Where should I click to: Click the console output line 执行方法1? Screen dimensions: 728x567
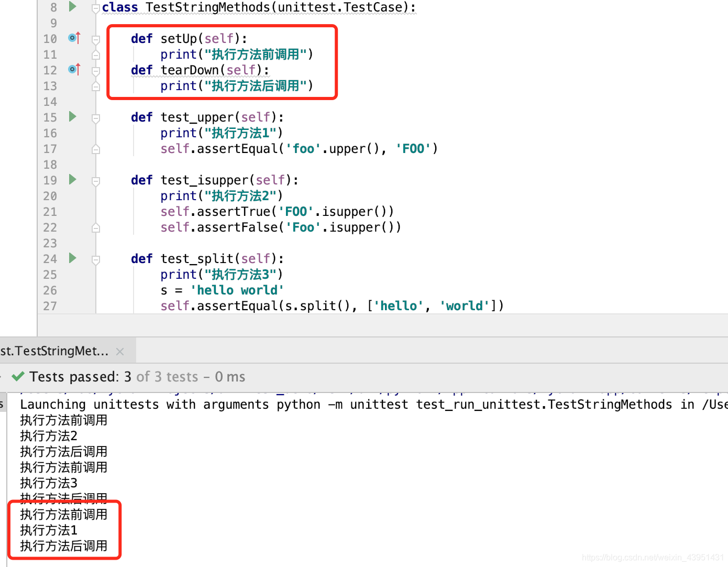(49, 530)
